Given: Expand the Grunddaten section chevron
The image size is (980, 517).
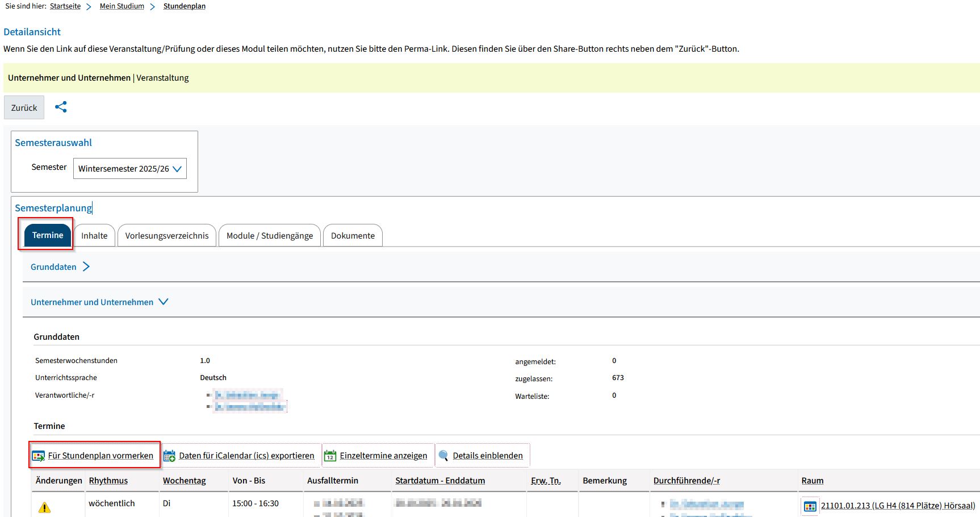Looking at the screenshot, I should 86,266.
